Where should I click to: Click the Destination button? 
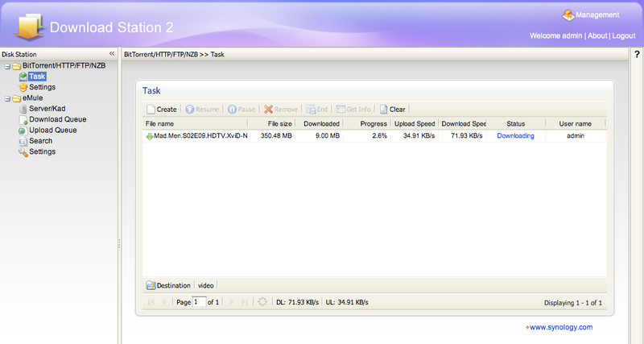coord(169,285)
